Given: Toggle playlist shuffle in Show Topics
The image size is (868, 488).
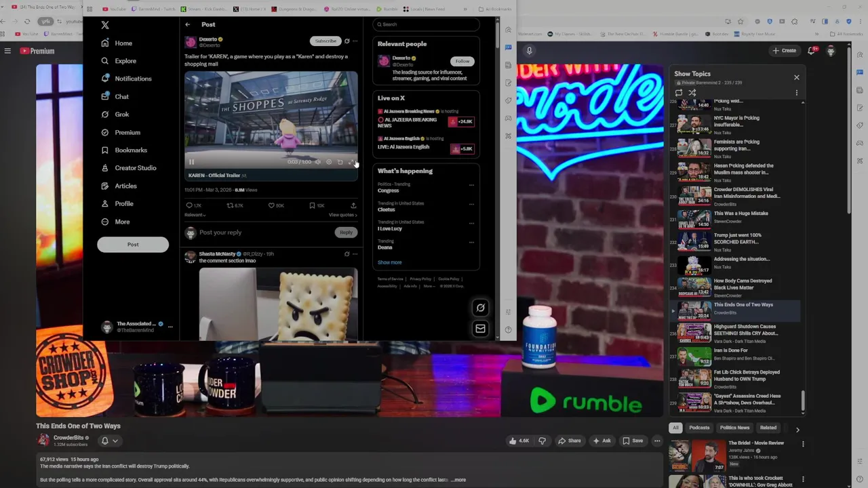Looking at the screenshot, I should pyautogui.click(x=692, y=93).
